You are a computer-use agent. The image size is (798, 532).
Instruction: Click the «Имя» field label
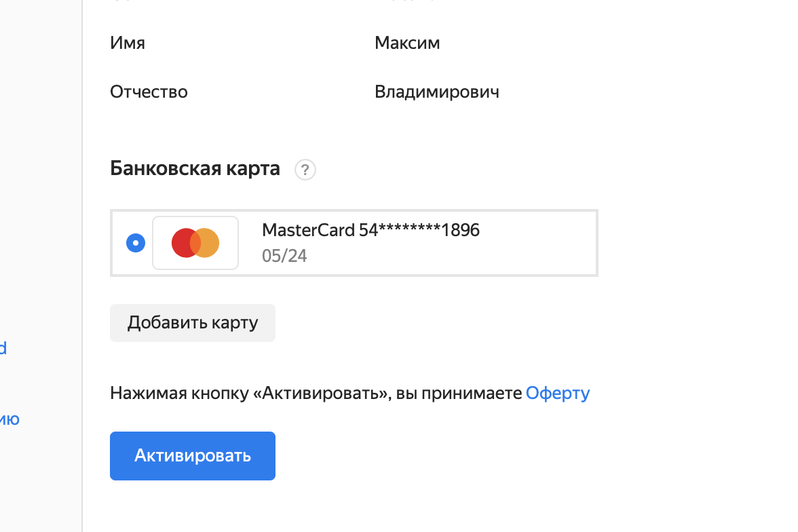pos(128,43)
